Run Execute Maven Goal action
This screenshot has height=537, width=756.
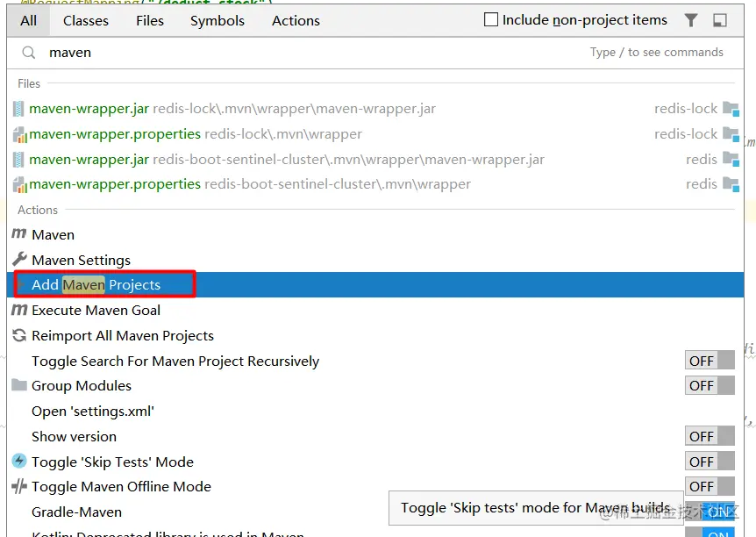click(x=375, y=311)
